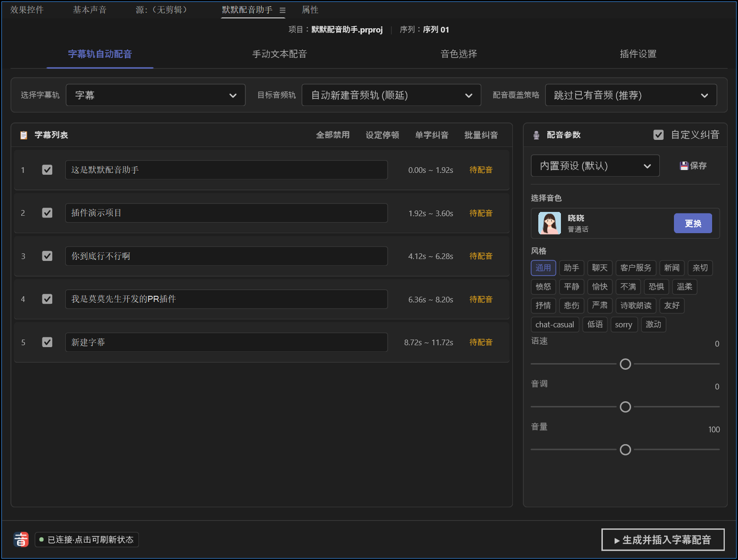Screen dimensions: 738x560
Task: Edit subtitle text 这是默默配音助手
Action: pyautogui.click(x=227, y=170)
